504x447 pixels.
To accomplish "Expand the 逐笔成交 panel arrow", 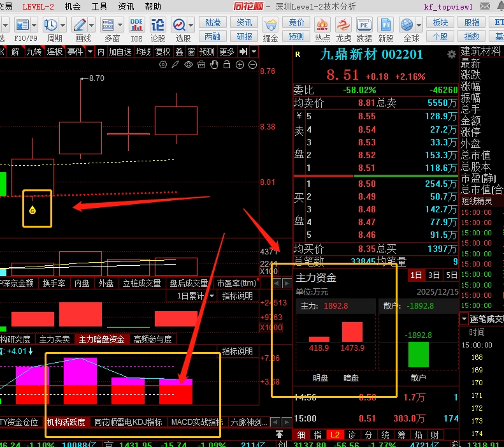I will (464, 319).
